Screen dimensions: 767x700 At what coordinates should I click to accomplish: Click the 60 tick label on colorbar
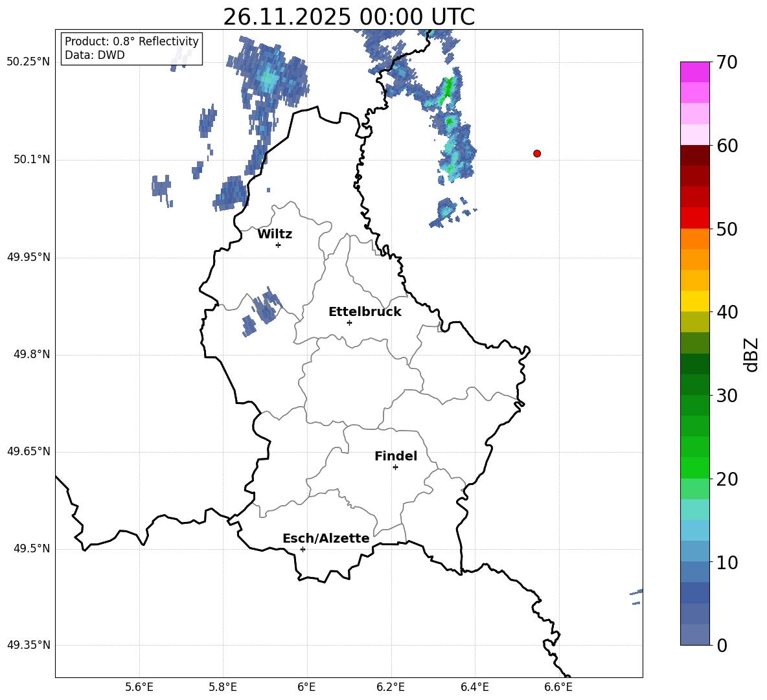pos(726,146)
